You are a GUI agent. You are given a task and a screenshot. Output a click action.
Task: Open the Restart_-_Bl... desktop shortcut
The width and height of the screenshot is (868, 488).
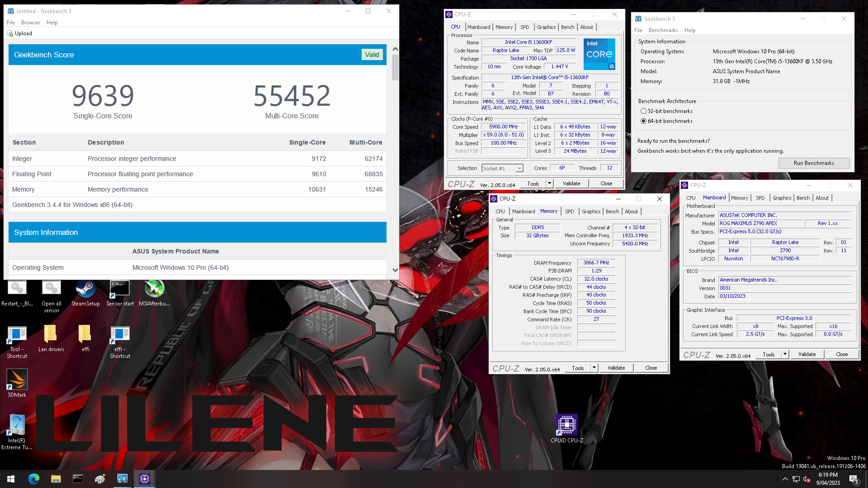[17, 293]
